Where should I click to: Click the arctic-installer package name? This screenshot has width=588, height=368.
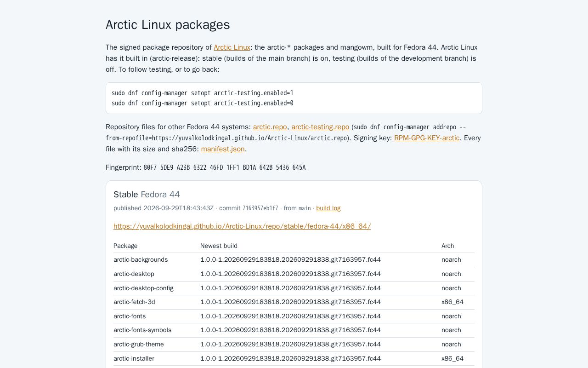coord(134,359)
